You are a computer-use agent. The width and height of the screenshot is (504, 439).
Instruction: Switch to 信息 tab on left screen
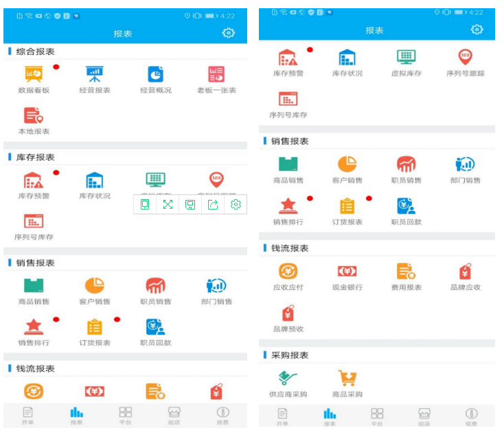222,416
